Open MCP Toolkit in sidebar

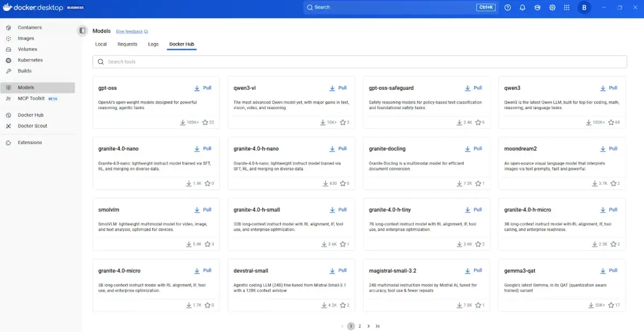pyautogui.click(x=31, y=99)
